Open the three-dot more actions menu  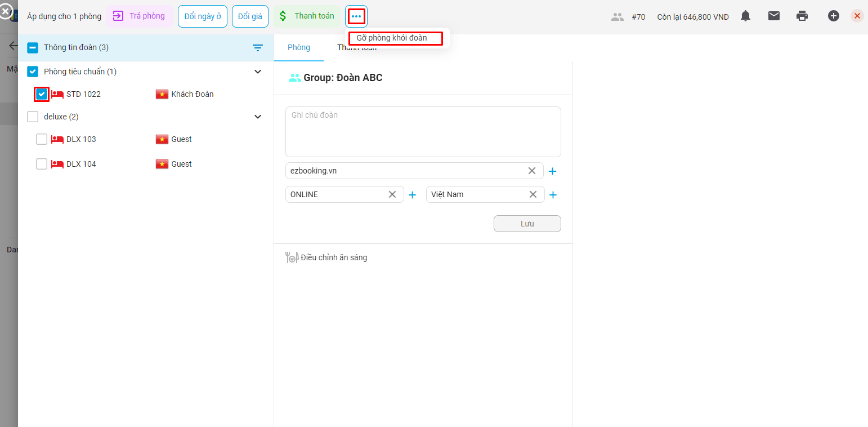coord(356,16)
